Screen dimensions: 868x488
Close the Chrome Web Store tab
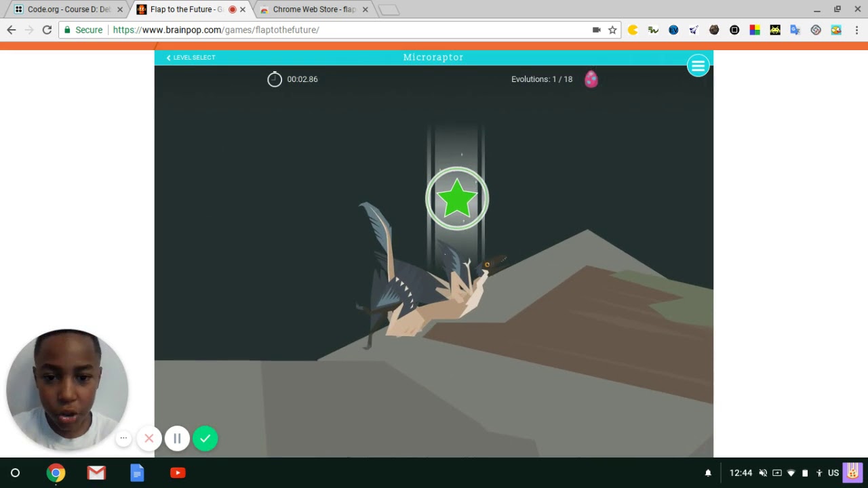click(365, 9)
